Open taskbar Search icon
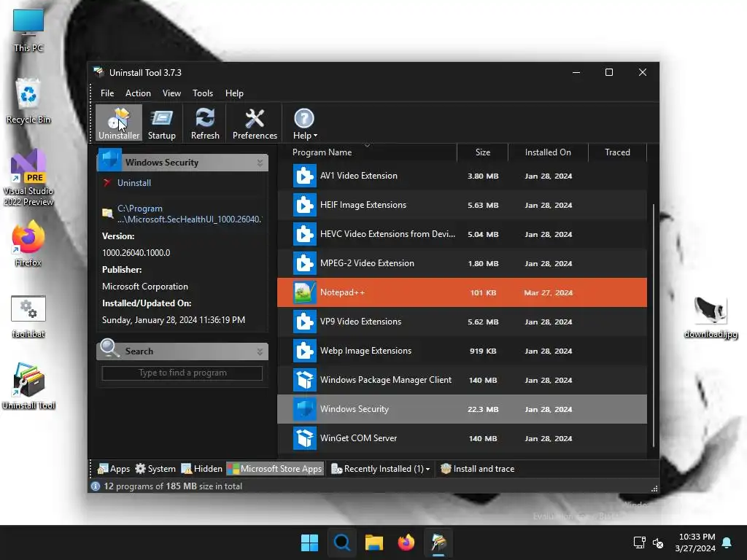747x560 pixels. coord(341,542)
